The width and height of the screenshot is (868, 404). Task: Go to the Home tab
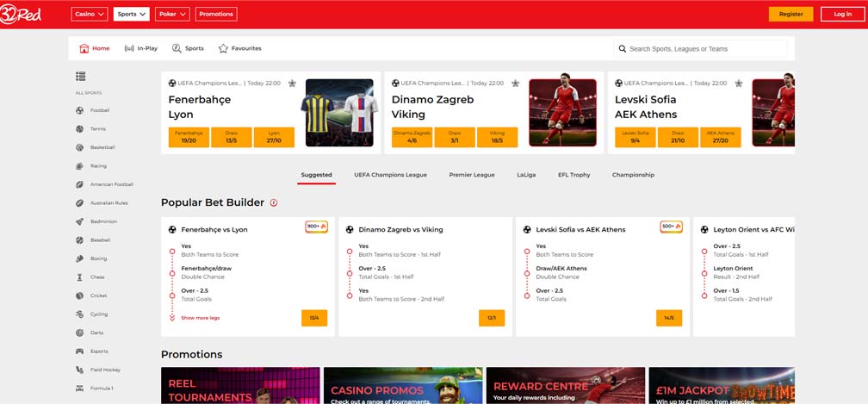tap(95, 49)
